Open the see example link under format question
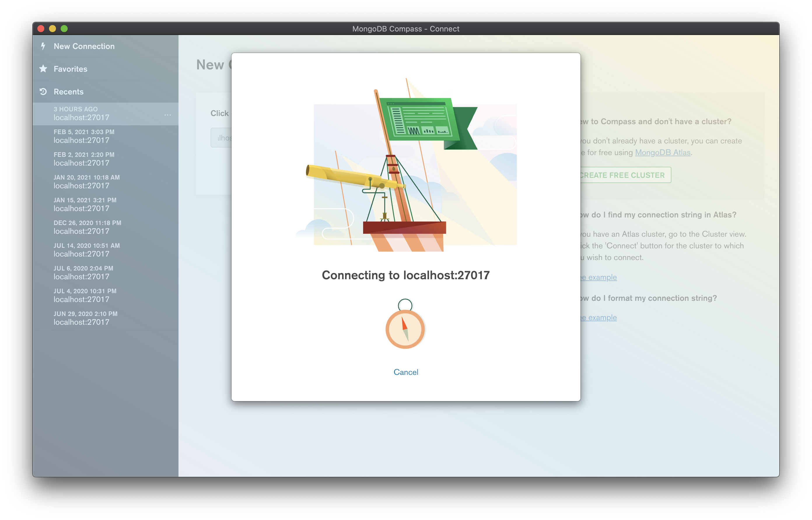812x520 pixels. (x=598, y=317)
